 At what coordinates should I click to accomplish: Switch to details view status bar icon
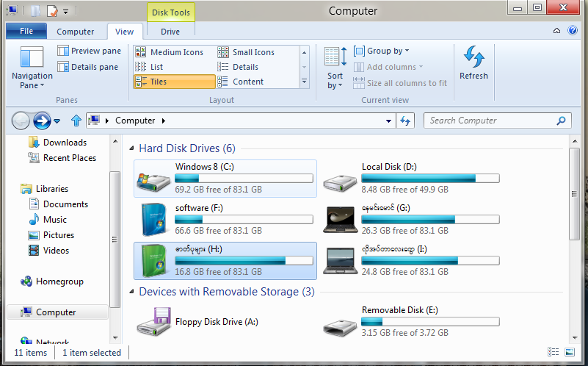553,352
